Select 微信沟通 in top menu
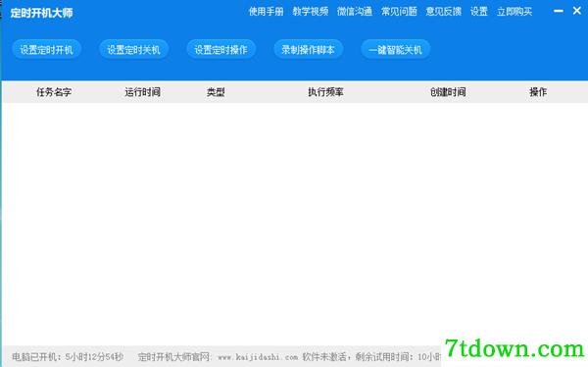 (355, 12)
